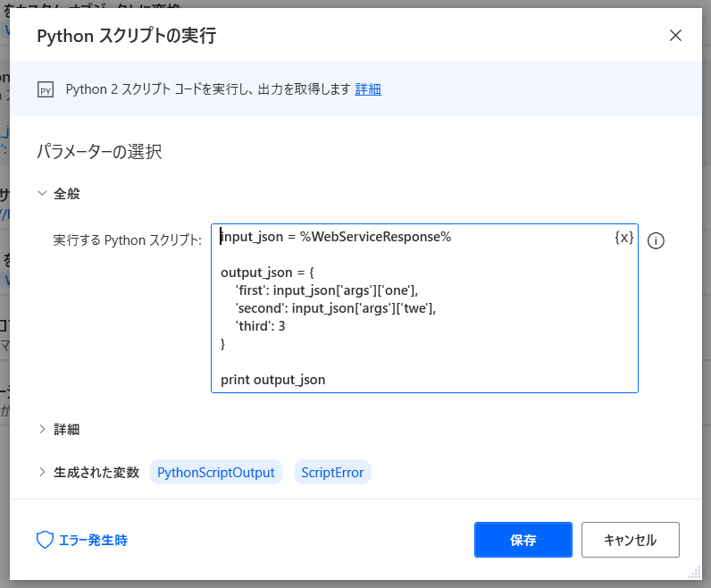
Task: Click the パラメーターの選択 heading
Action: 99,152
